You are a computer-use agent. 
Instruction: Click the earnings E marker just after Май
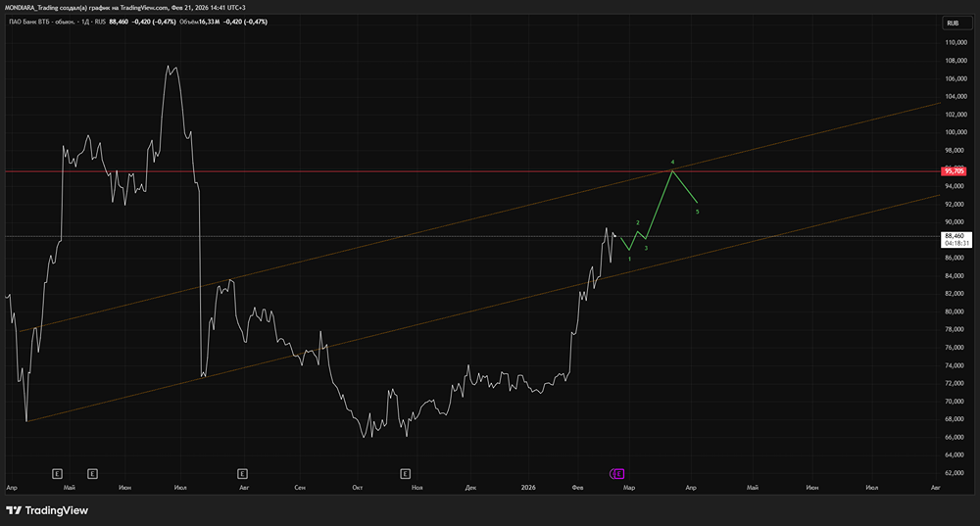(x=92, y=473)
